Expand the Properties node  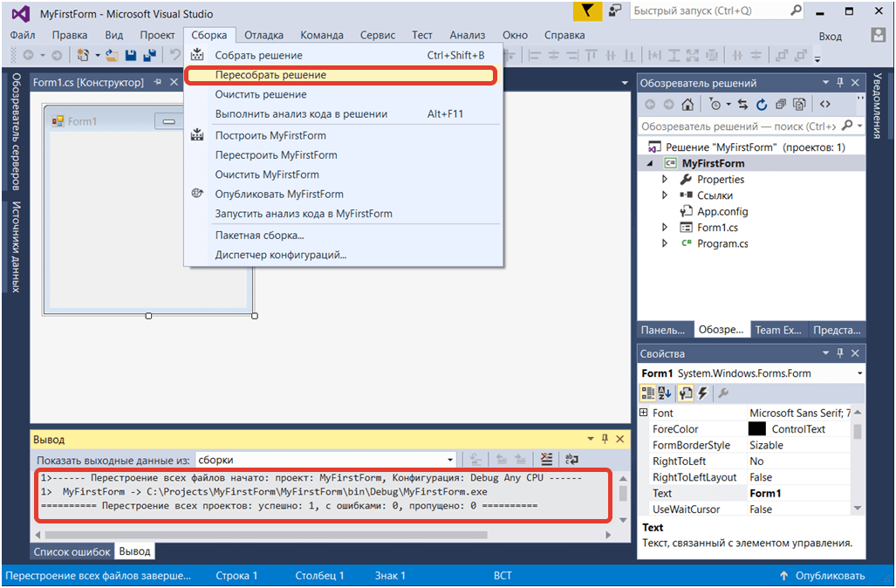[x=664, y=180]
